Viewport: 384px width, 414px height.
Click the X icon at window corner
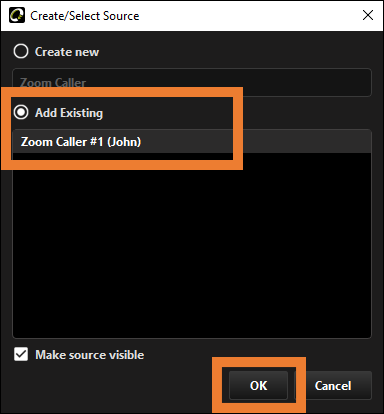click(368, 15)
